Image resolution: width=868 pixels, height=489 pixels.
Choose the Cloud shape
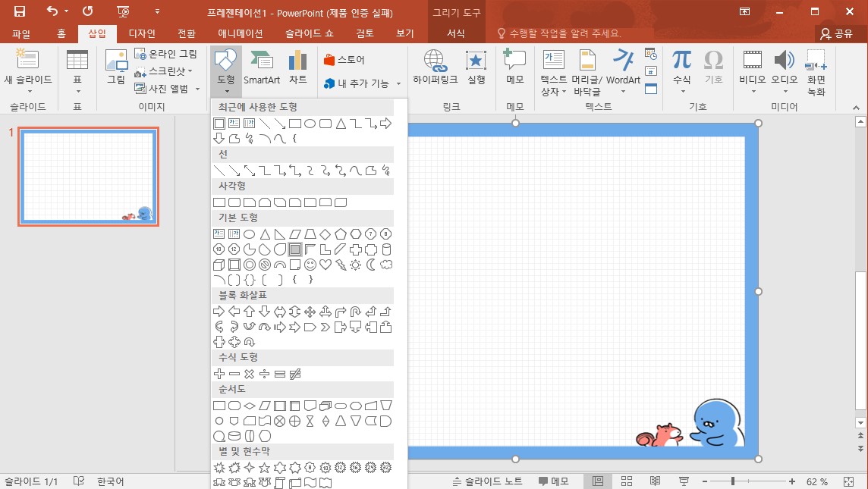pyautogui.click(x=386, y=265)
